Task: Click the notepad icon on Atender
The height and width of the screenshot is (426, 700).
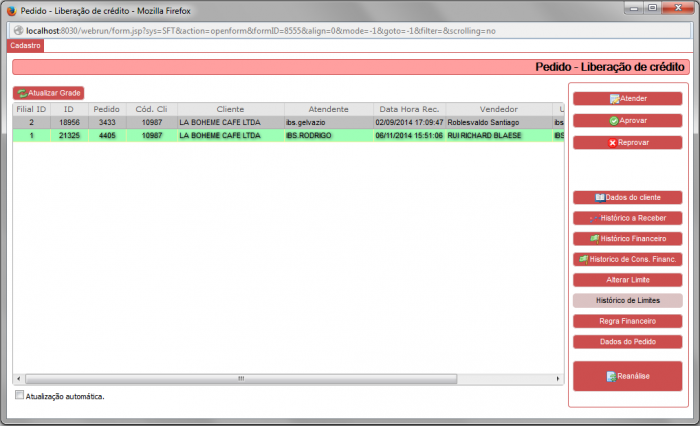Action: coord(614,99)
